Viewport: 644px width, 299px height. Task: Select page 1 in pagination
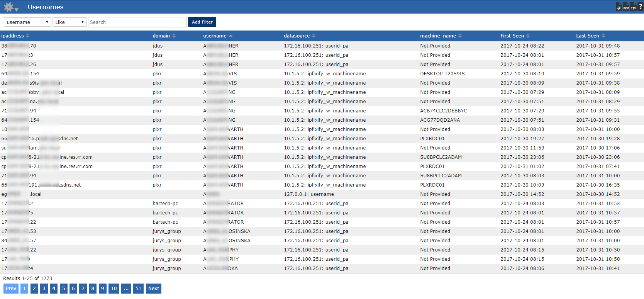24,289
